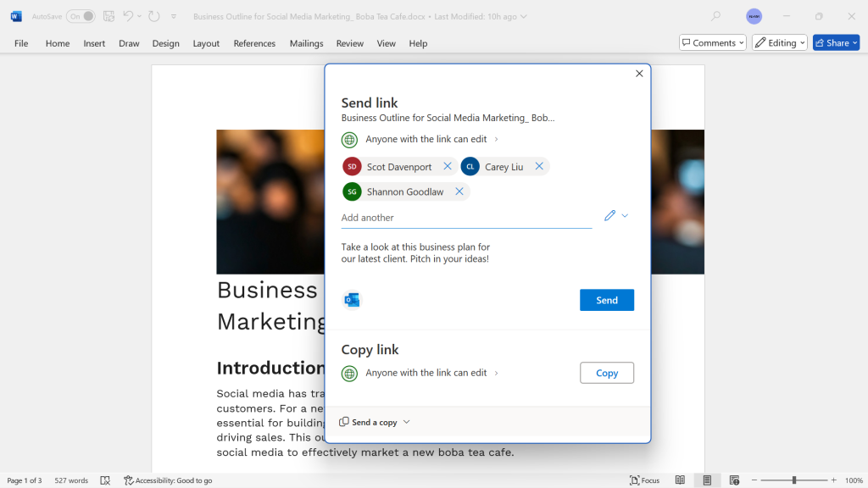
Task: Expand the document title dropdown arrow
Action: point(524,17)
